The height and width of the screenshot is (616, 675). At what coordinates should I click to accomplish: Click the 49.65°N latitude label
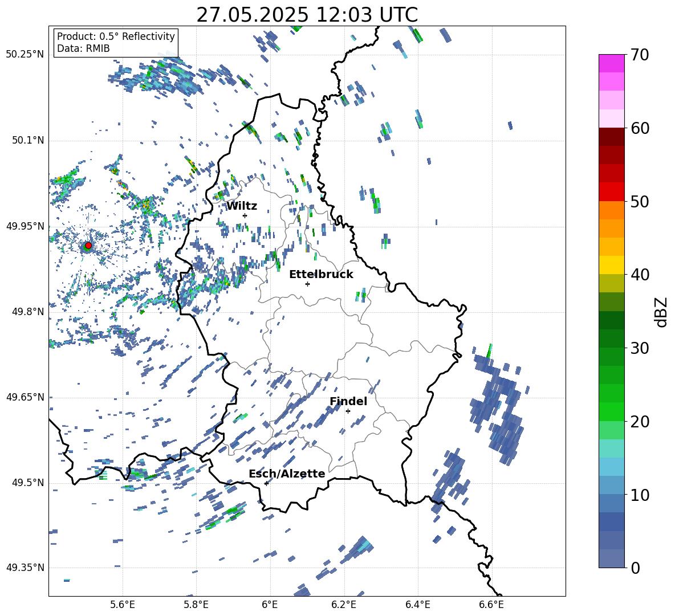pyautogui.click(x=25, y=397)
